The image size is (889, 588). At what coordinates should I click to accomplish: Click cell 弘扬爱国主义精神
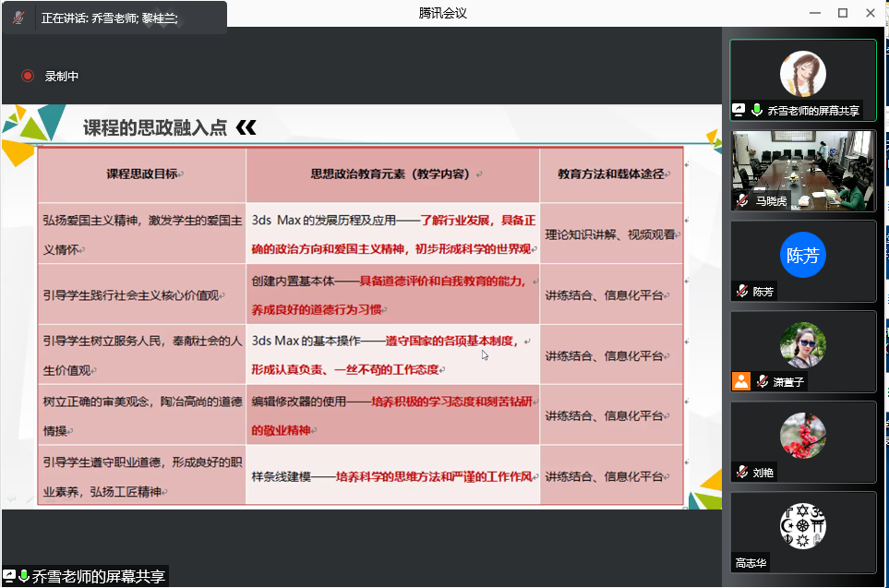coord(142,234)
